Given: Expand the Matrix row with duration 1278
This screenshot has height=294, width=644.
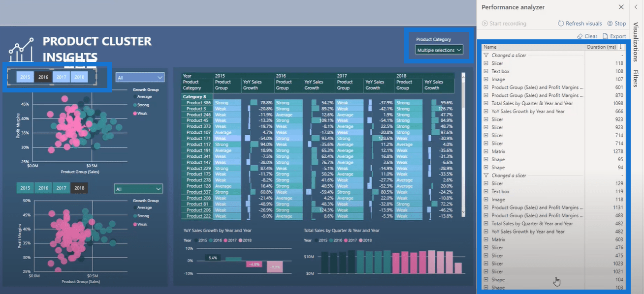Looking at the screenshot, I should tap(486, 151).
